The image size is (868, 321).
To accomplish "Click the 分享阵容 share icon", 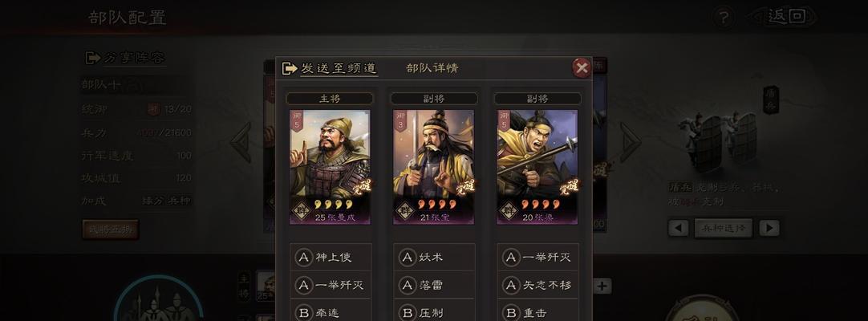I will point(92,58).
